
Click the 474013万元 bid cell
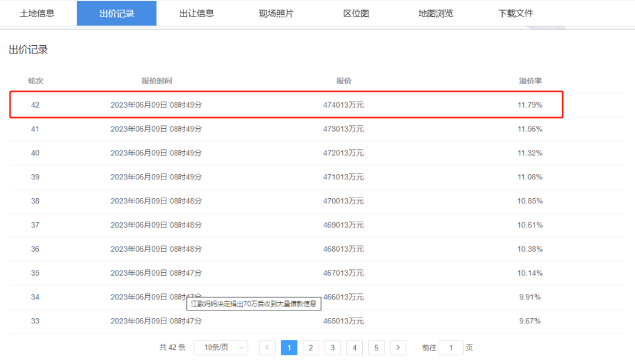click(343, 105)
